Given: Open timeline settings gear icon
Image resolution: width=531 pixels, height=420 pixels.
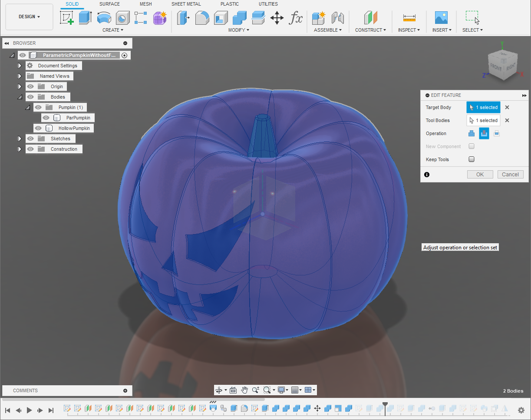Looking at the screenshot, I should click(x=521, y=410).
